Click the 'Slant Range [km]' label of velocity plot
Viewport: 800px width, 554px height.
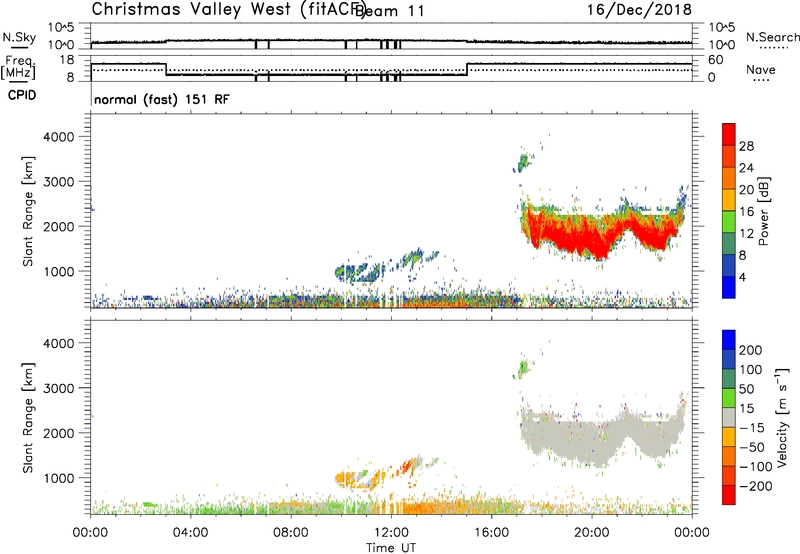point(28,418)
